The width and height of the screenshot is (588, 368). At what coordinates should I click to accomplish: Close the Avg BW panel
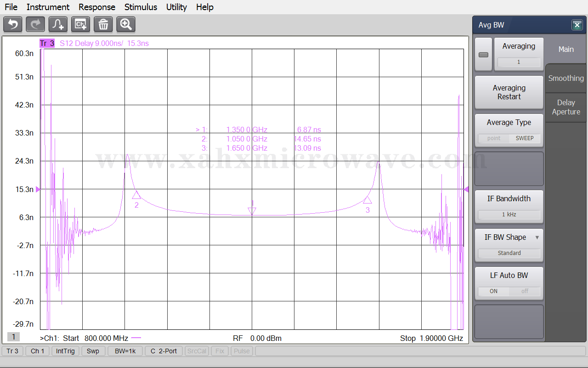point(577,25)
